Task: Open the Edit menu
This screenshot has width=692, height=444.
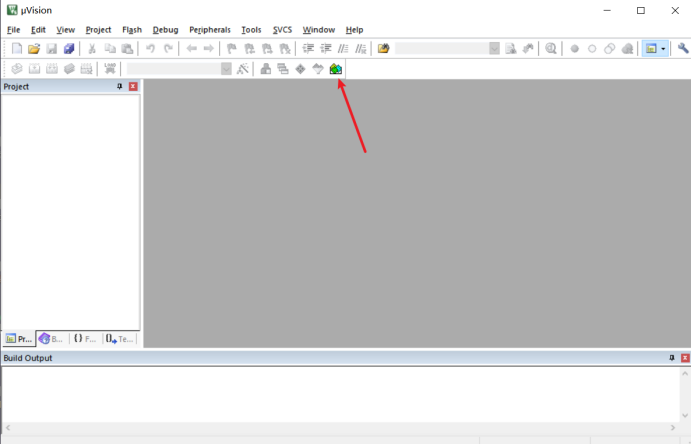Action: [38, 30]
